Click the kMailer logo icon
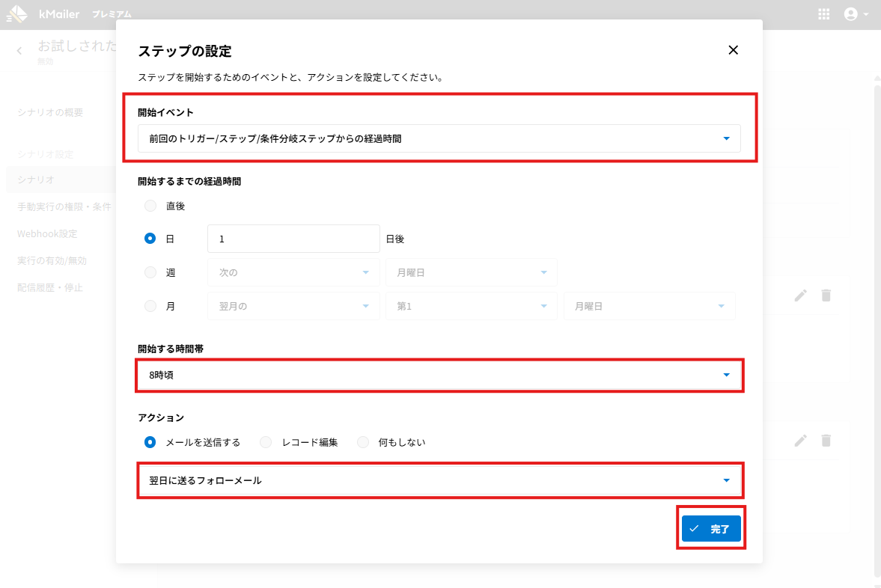The image size is (881, 588). pyautogui.click(x=16, y=14)
